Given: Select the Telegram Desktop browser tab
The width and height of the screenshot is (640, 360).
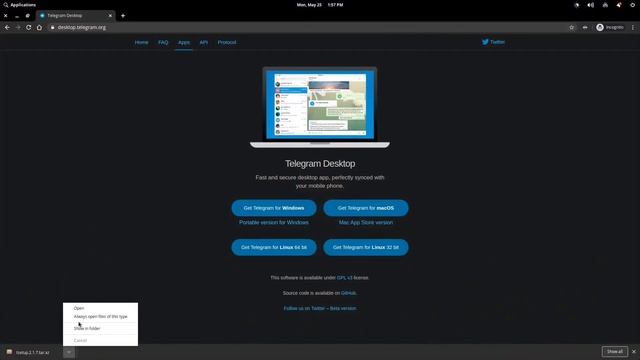Looking at the screenshot, I should pyautogui.click(x=76, y=16).
